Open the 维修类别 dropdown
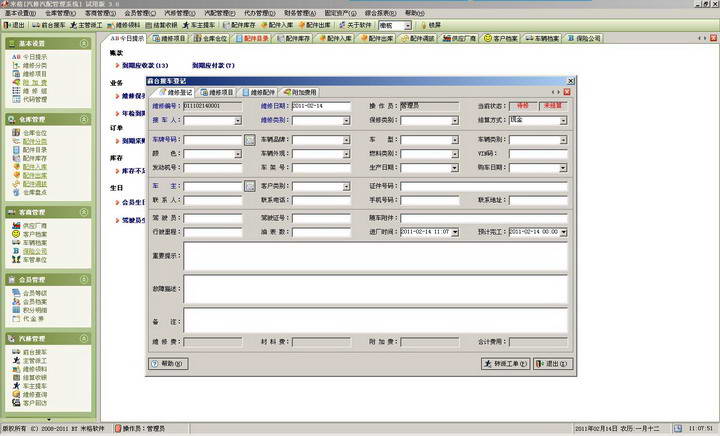 tap(346, 121)
